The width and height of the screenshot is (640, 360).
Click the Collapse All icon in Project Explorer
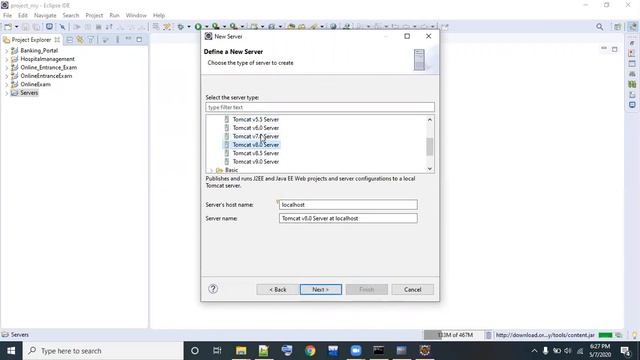click(70, 40)
